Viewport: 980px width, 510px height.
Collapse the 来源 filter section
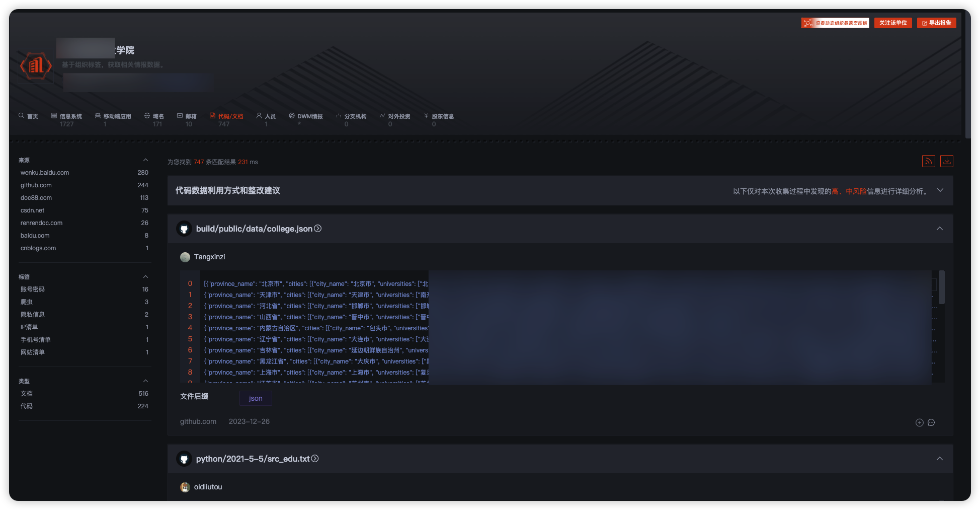[145, 160]
